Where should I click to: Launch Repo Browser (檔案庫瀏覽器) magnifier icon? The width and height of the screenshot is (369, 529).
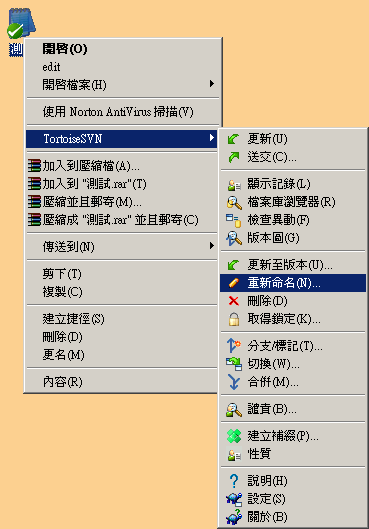234,202
